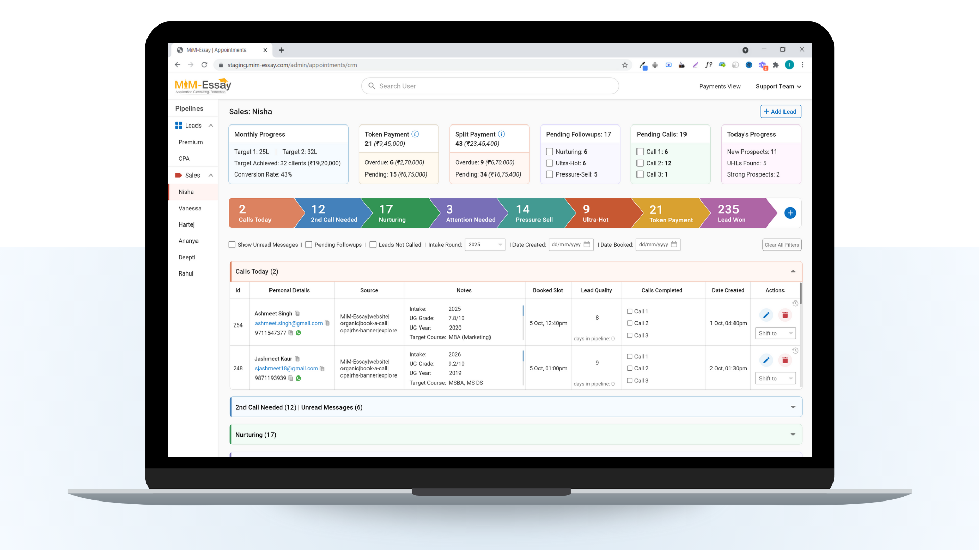Click Token Payment info icon
Screen dimensions: 980x551
(415, 134)
